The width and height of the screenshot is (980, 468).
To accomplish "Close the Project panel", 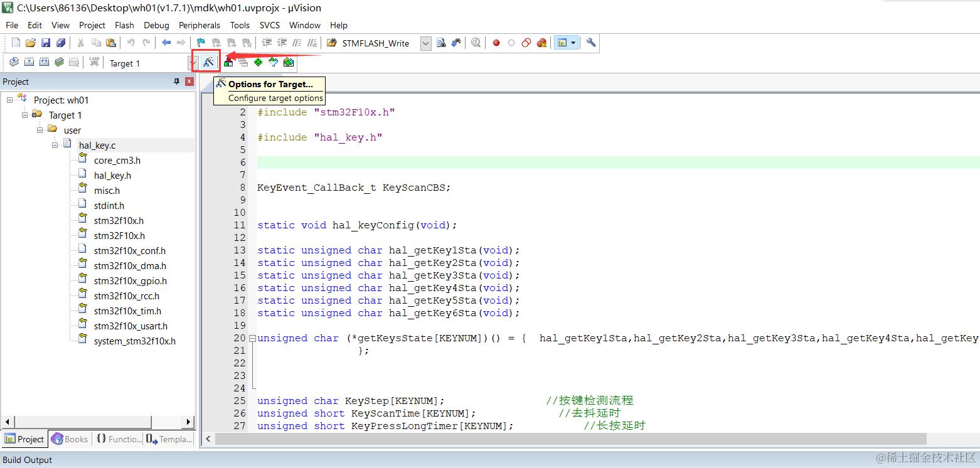I will pos(189,82).
